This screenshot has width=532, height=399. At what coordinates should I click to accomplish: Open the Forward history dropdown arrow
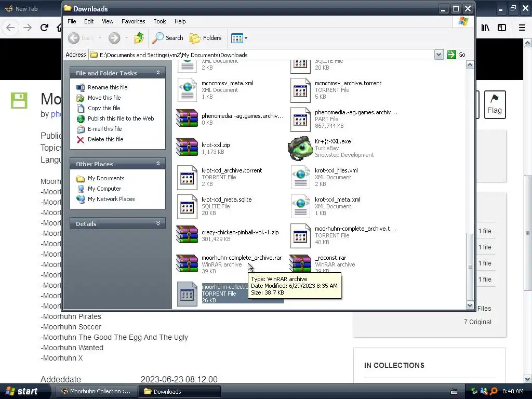[126, 38]
